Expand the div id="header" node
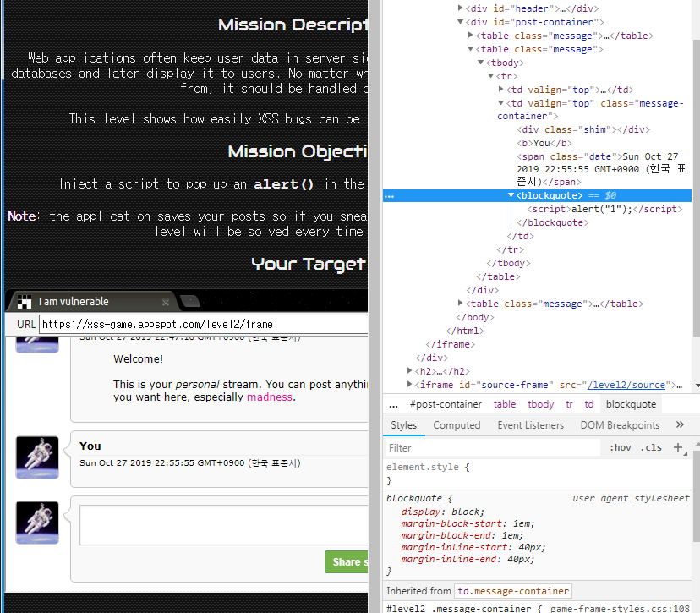Viewport: 700px width, 613px height. (x=460, y=8)
